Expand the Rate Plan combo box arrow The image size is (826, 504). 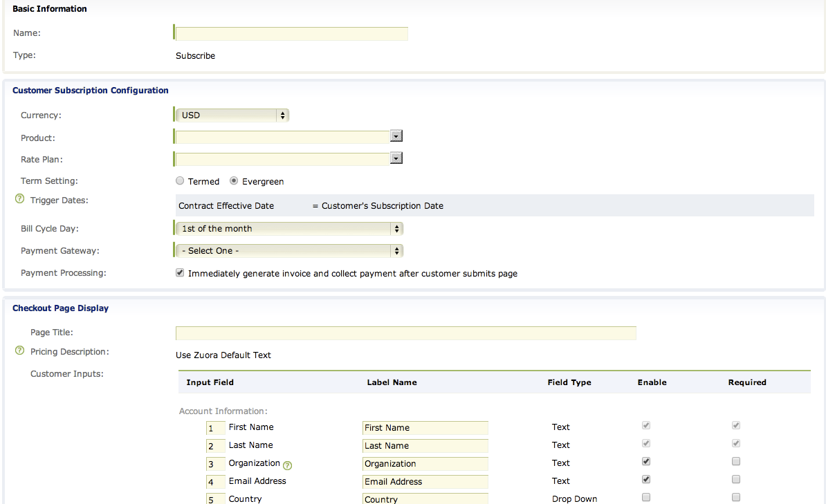tap(396, 158)
